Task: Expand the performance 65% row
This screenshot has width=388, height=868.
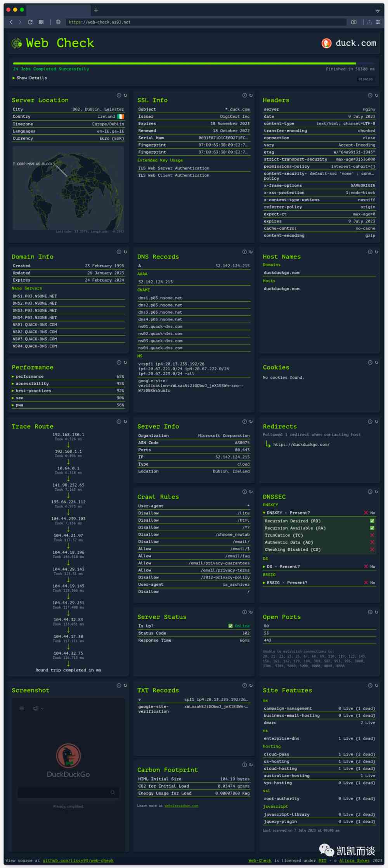Action: point(68,377)
